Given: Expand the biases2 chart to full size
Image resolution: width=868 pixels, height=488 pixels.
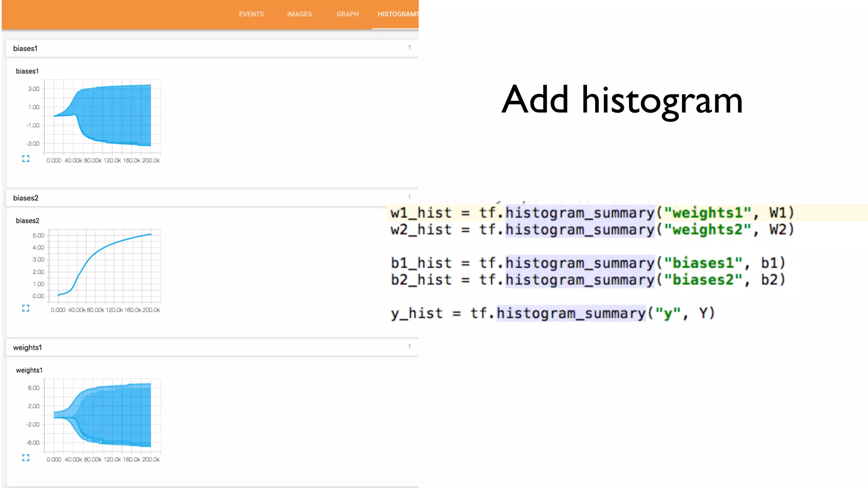Looking at the screenshot, I should [x=26, y=308].
